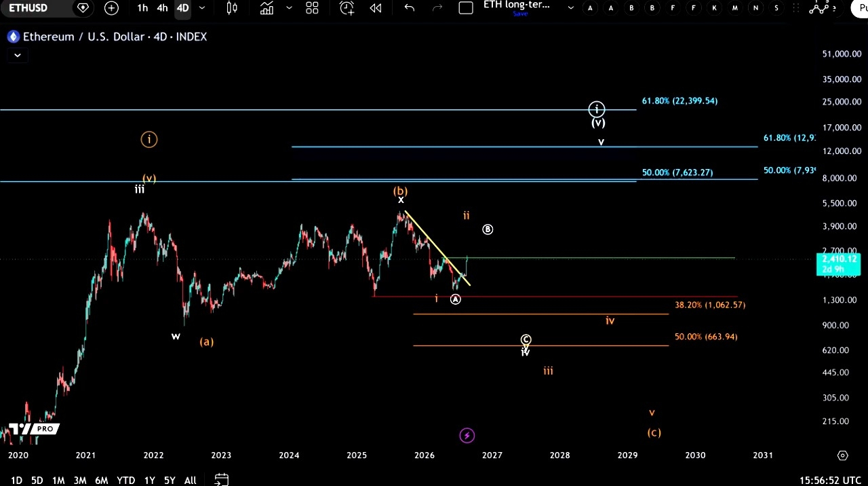Open the Indicators panel
Viewport: 868px width, 486px height.
(267, 8)
